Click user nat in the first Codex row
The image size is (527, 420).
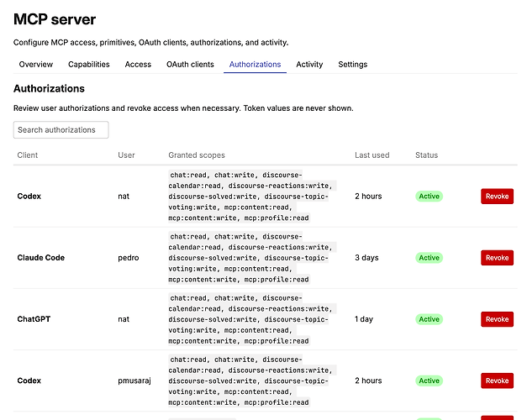point(124,197)
